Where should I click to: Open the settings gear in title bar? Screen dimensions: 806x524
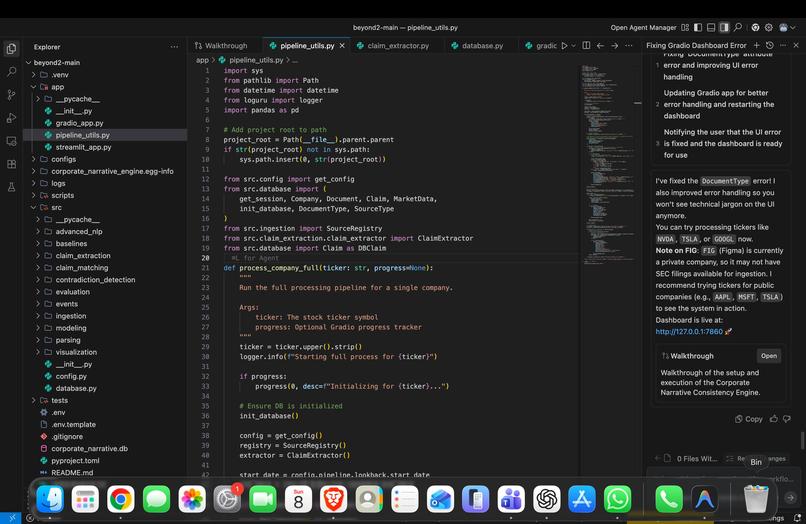tap(769, 28)
